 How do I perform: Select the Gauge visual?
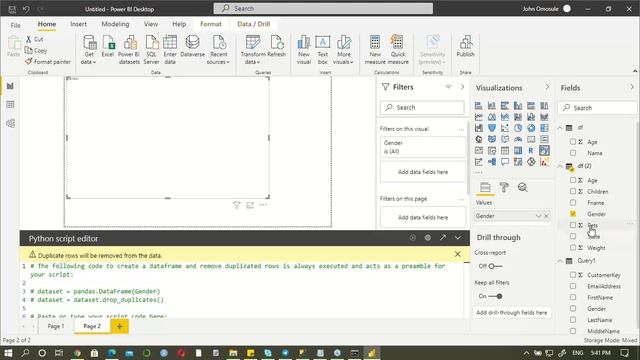[518, 139]
